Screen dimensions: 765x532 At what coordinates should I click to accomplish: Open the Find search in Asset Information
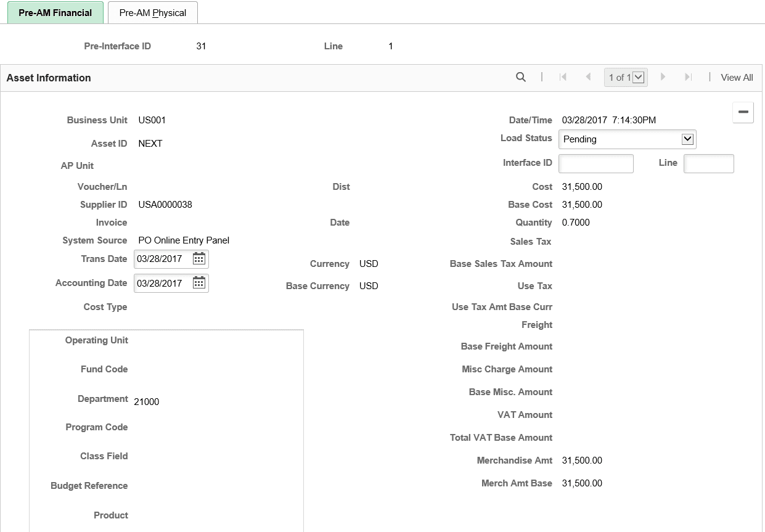521,77
